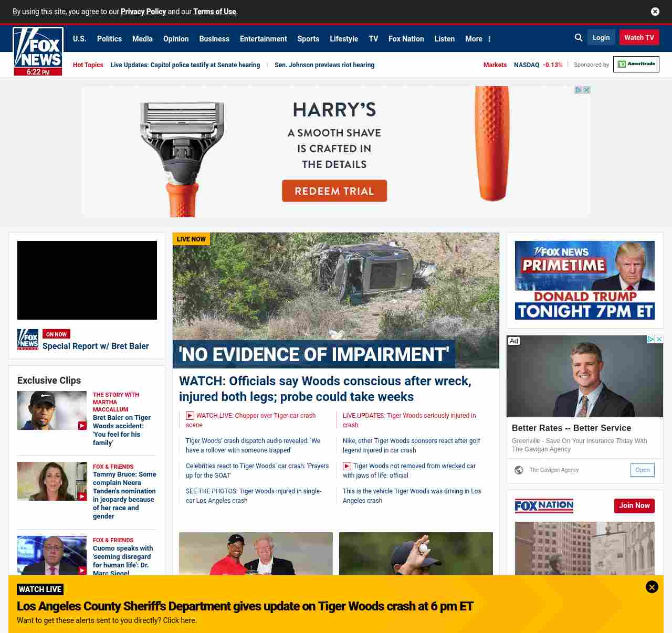Screen dimensions: 672x633
Task: Expand the More navigation menu
Action: [x=478, y=39]
